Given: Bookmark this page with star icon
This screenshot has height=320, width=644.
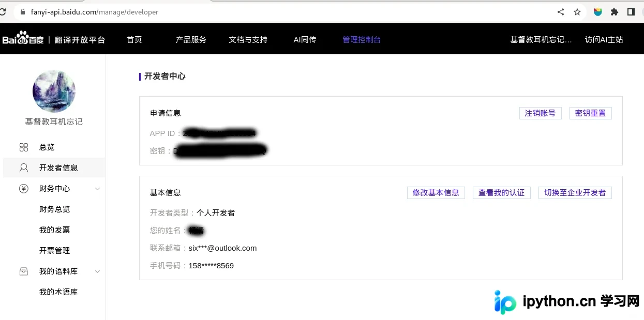Looking at the screenshot, I should (577, 12).
